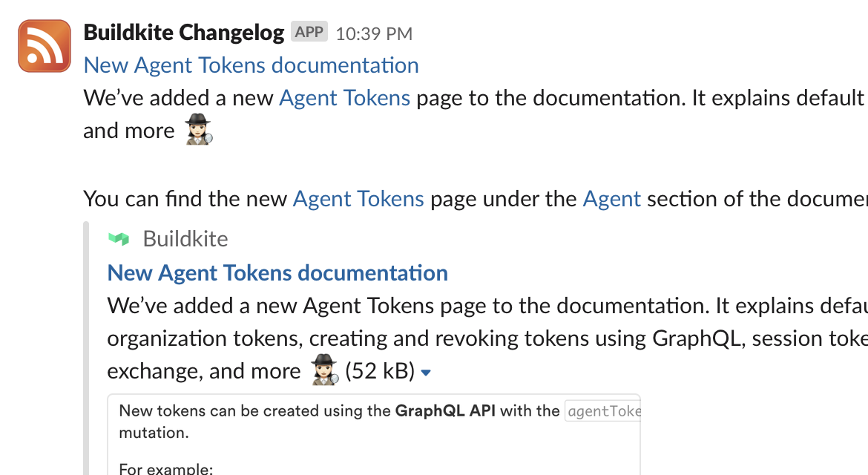The height and width of the screenshot is (475, 868).
Task: Open the Agent section link
Action: 612,198
